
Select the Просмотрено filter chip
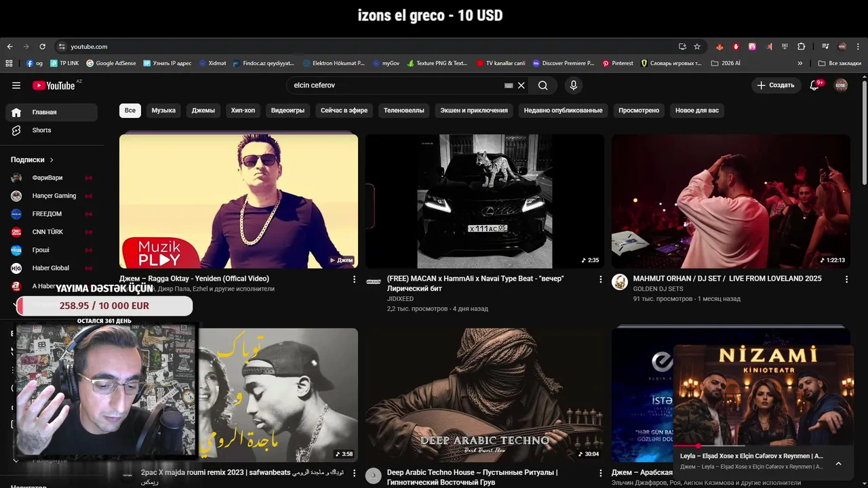[639, 110]
